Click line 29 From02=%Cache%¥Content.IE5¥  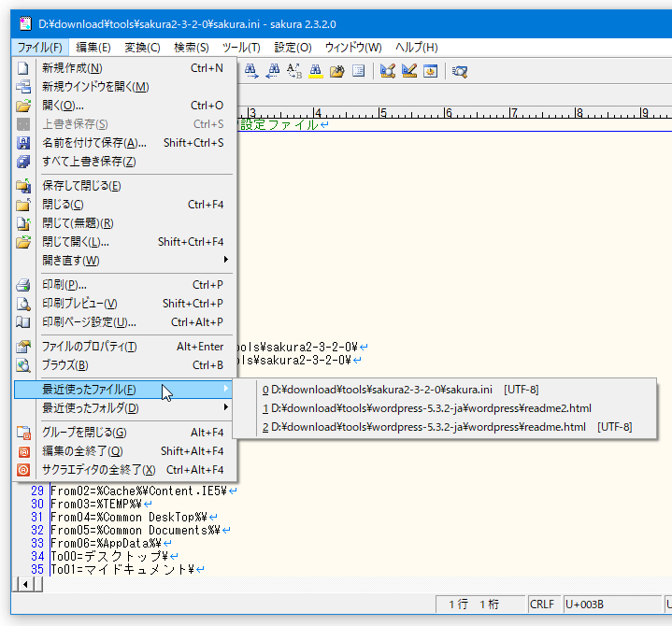tap(139, 491)
